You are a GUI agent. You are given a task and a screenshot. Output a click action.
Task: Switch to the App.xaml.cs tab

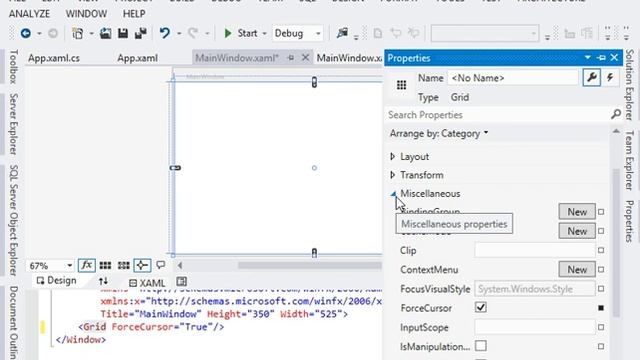(x=54, y=58)
